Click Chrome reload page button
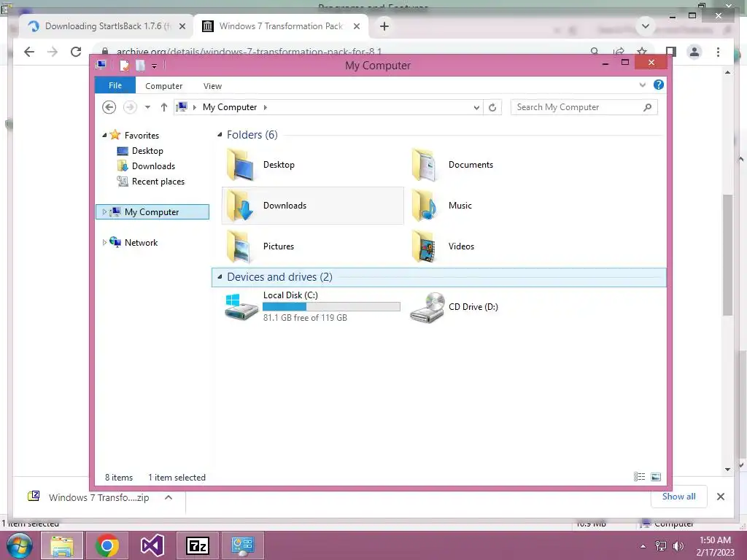 coord(76,52)
